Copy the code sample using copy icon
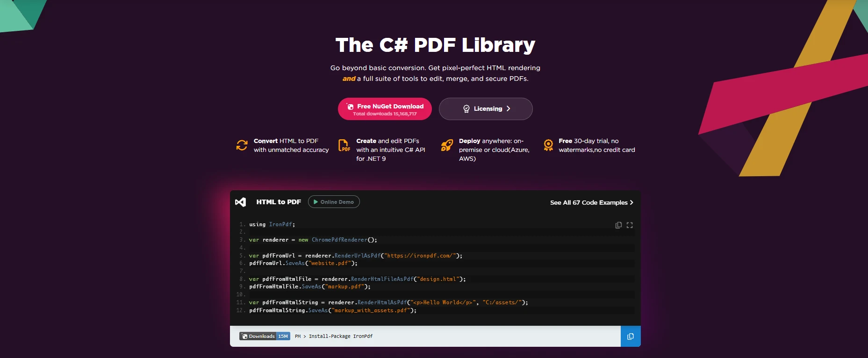This screenshot has height=358, width=868. [618, 225]
